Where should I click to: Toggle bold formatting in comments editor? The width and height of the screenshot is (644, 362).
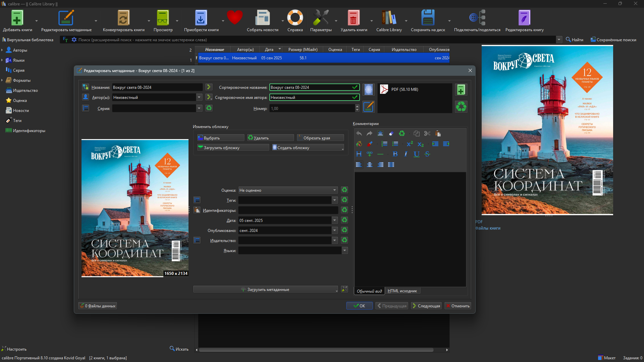click(x=395, y=154)
